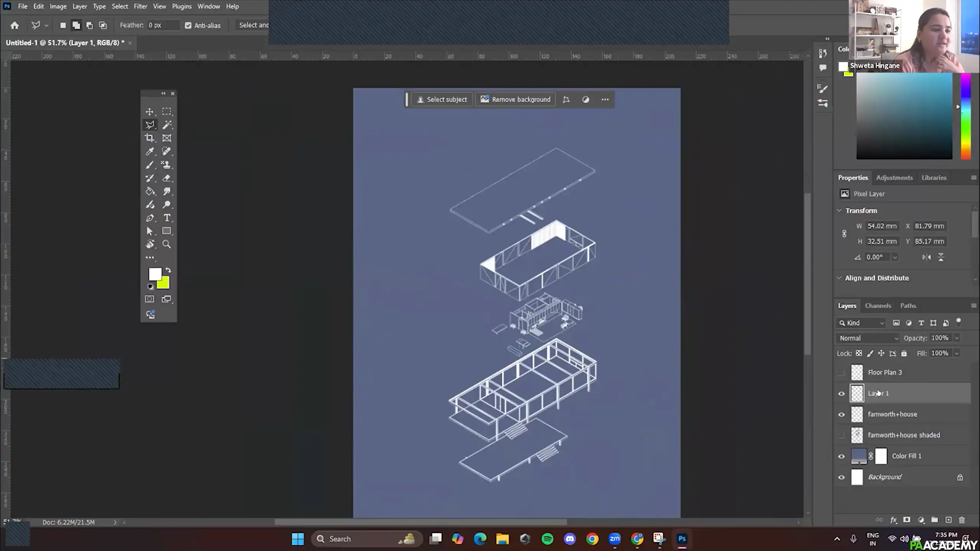
Task: Open the Fill value dropdown arrow
Action: (956, 353)
